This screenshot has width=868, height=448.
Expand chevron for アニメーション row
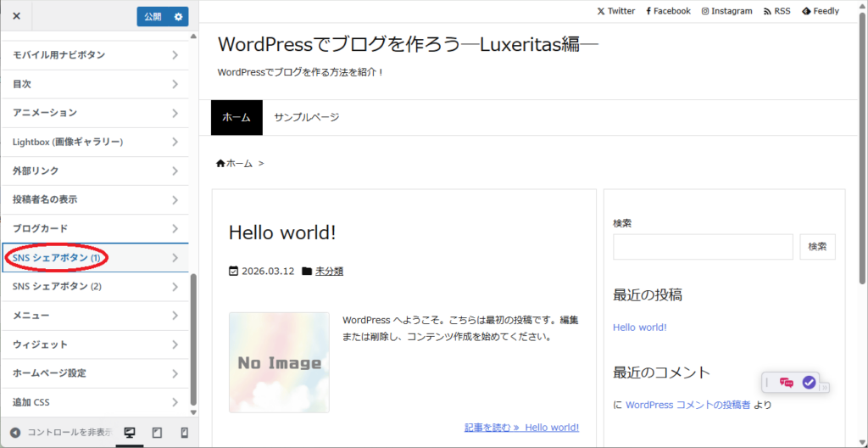click(175, 113)
